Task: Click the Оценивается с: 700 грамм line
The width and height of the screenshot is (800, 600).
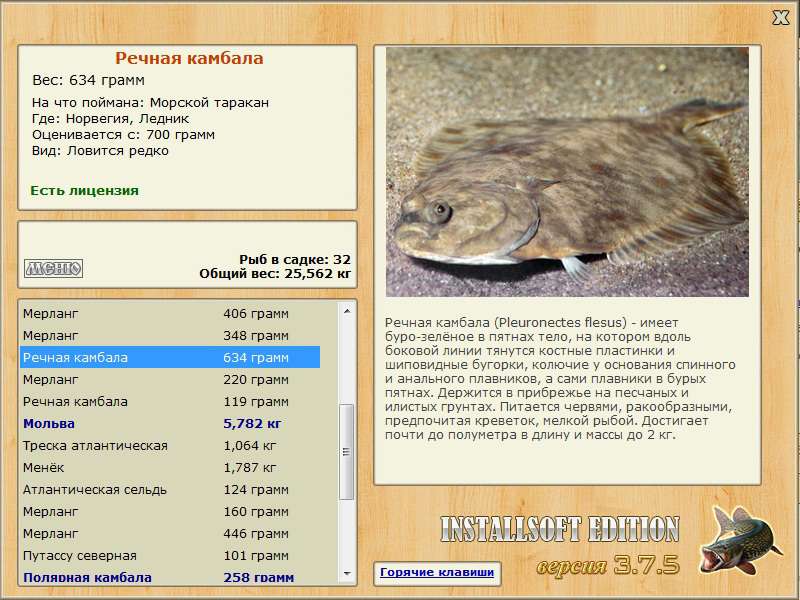Action: [x=123, y=135]
